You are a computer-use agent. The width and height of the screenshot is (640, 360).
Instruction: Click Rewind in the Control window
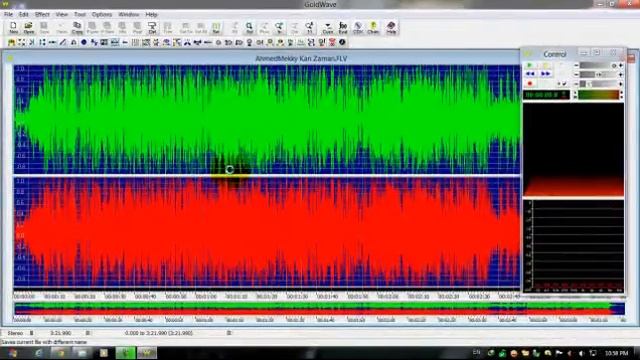point(530,74)
